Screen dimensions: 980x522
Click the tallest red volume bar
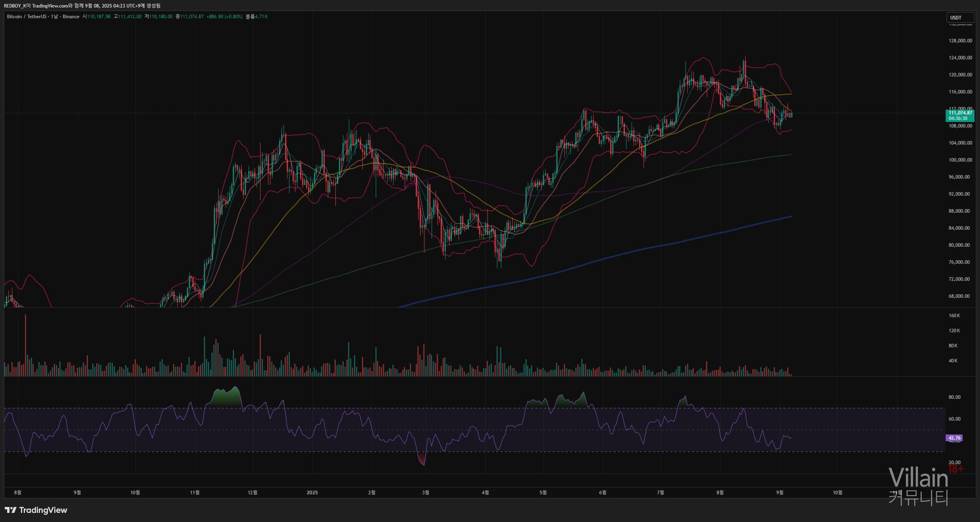pyautogui.click(x=25, y=345)
